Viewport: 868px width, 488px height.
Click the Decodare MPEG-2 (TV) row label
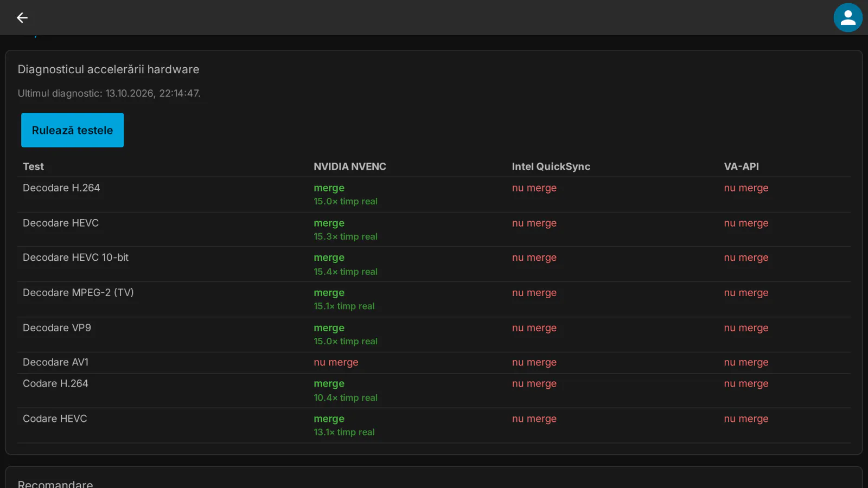(78, 293)
